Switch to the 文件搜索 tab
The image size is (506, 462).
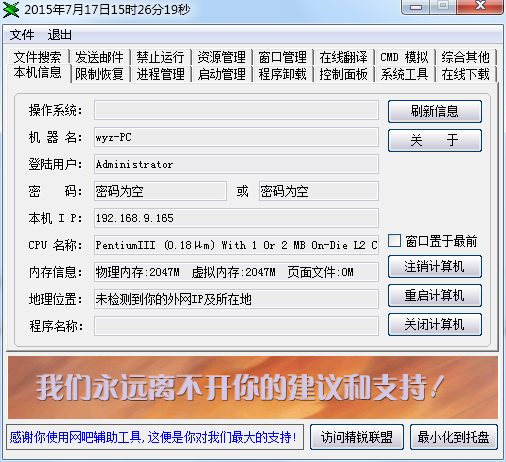pyautogui.click(x=37, y=57)
